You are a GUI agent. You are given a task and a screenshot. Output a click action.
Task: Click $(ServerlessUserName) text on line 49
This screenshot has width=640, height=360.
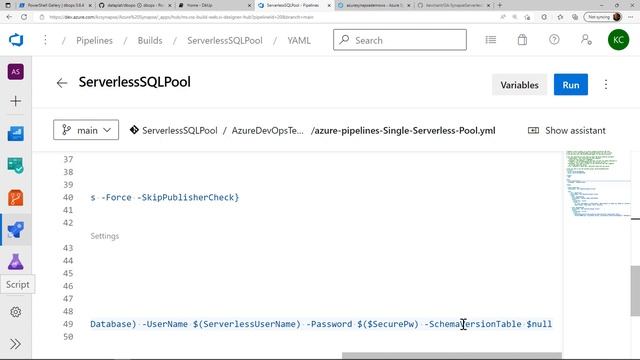(247, 324)
